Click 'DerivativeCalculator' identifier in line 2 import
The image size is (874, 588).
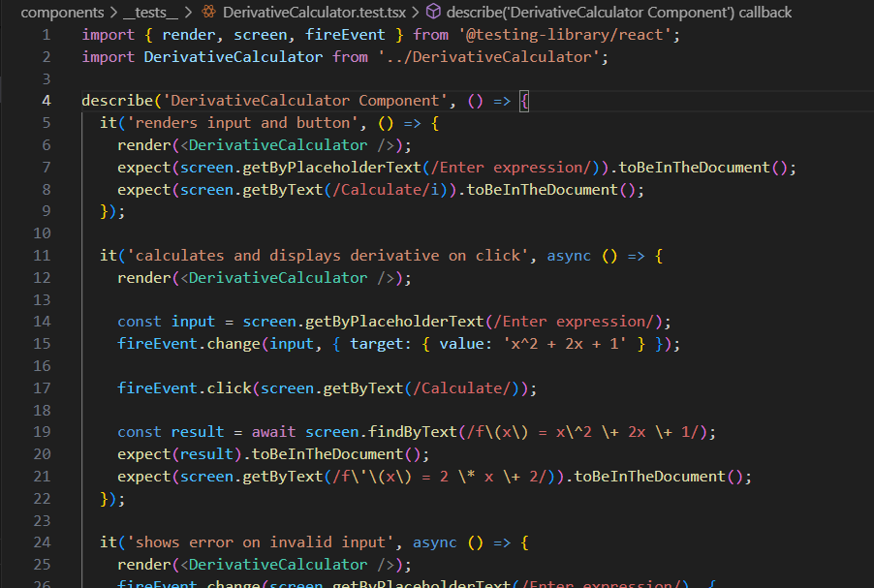(x=233, y=57)
